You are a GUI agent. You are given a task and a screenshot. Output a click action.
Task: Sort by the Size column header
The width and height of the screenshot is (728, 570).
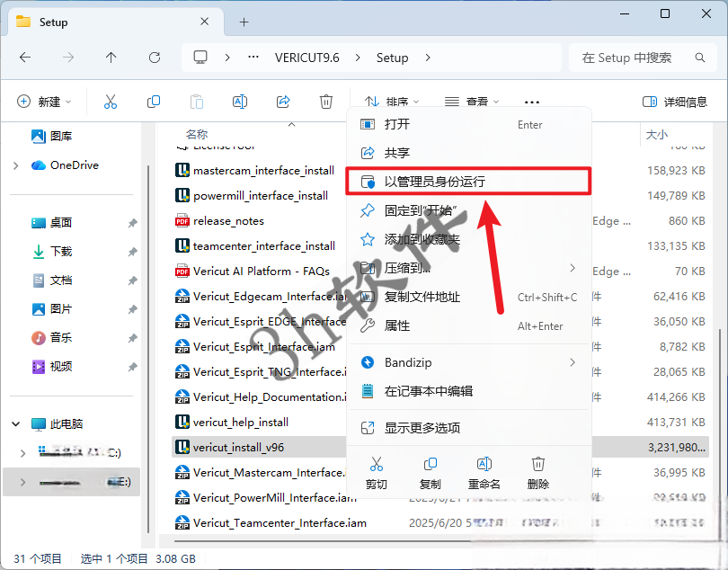(656, 135)
